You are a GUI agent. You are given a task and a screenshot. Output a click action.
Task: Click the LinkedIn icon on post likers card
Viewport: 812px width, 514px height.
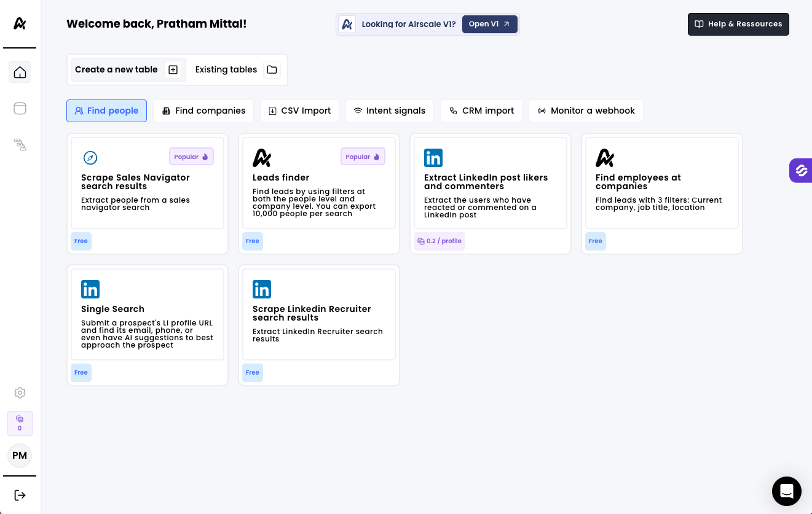coord(433,158)
